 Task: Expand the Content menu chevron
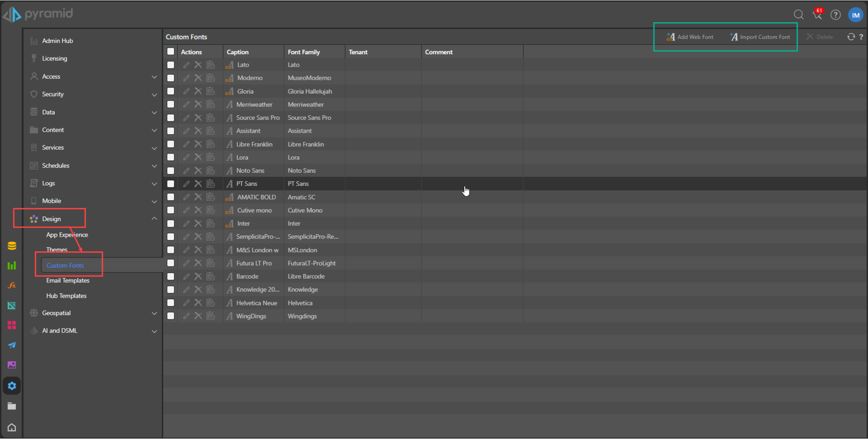click(154, 130)
